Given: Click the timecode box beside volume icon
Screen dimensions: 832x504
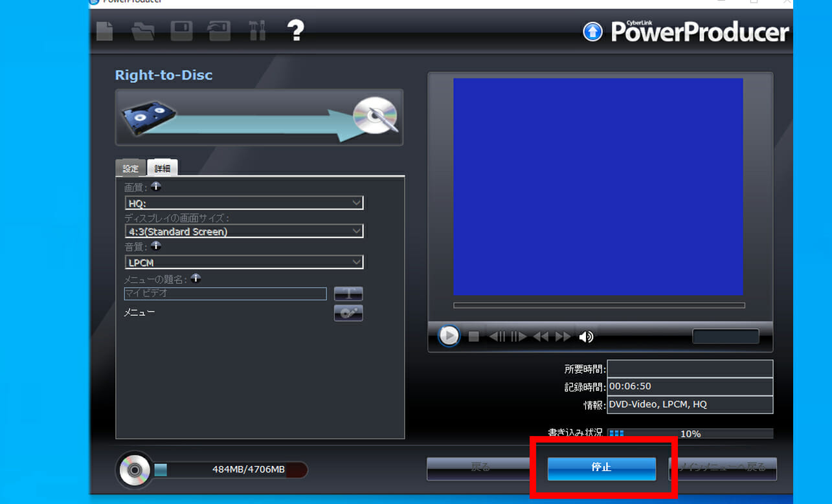Looking at the screenshot, I should pos(726,336).
